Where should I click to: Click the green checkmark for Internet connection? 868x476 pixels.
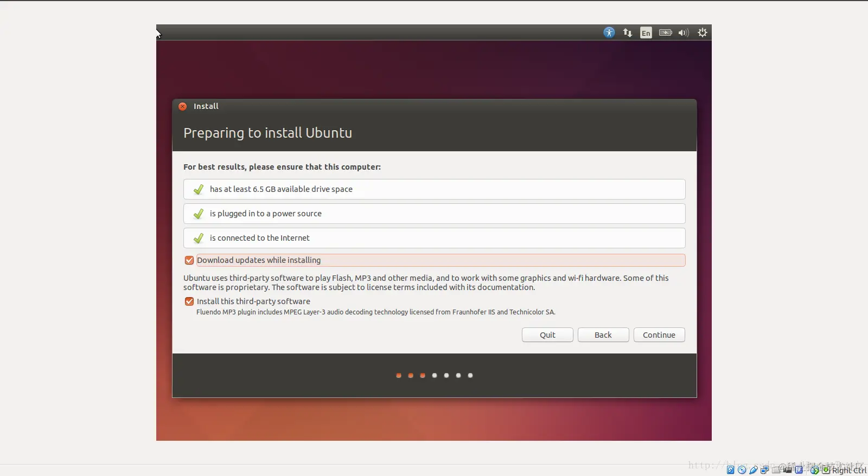tap(199, 238)
